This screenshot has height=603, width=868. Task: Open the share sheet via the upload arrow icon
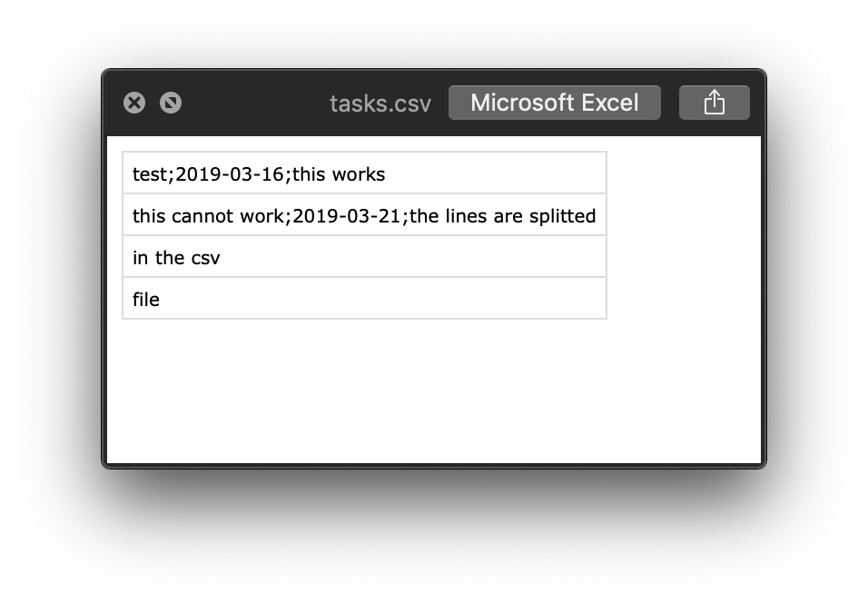point(715,102)
